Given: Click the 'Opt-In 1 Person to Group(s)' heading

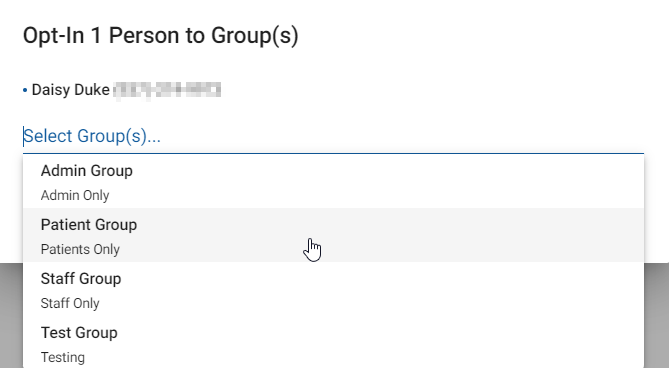Looking at the screenshot, I should click(x=160, y=35).
